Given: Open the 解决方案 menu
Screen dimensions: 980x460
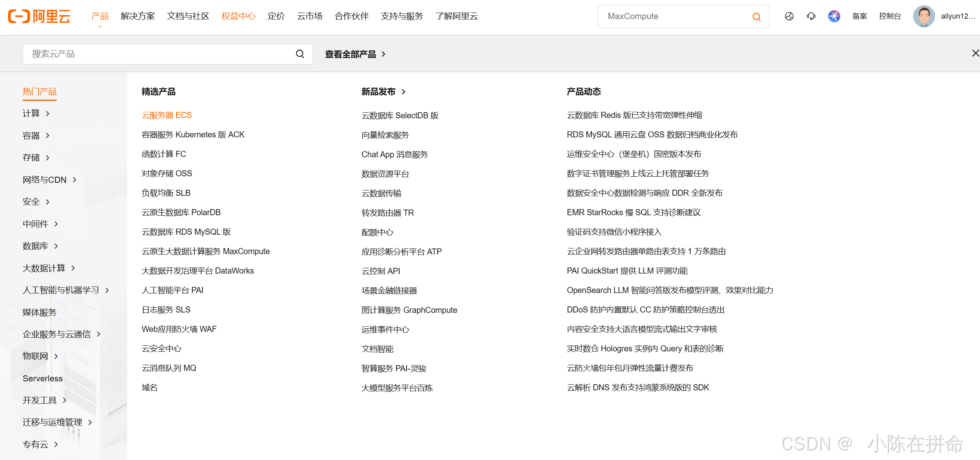Looking at the screenshot, I should point(138,16).
